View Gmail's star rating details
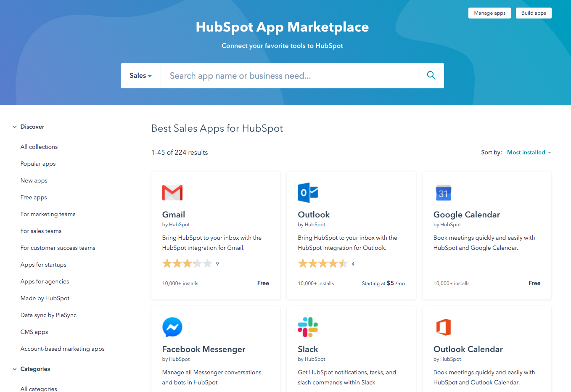 click(188, 263)
